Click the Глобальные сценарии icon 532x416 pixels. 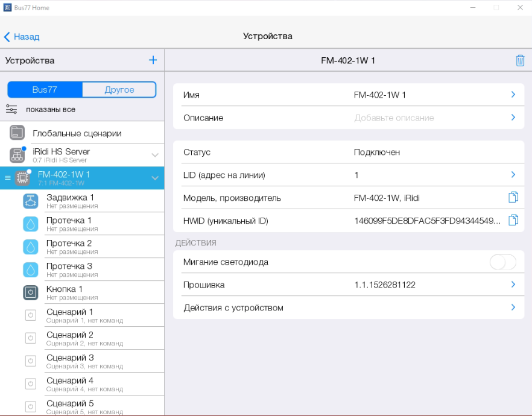17,133
